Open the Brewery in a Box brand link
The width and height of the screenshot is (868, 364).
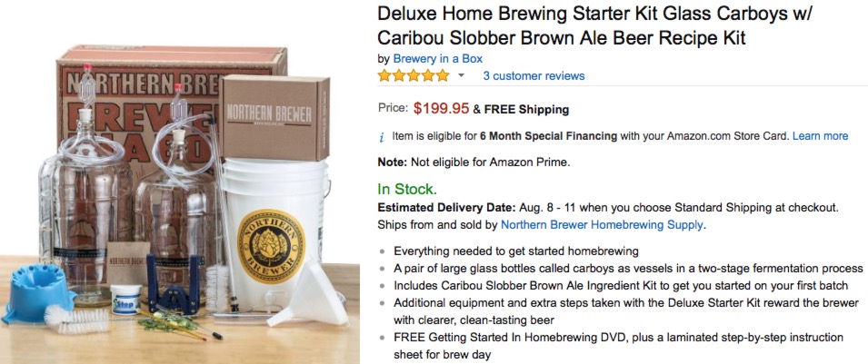coord(437,58)
